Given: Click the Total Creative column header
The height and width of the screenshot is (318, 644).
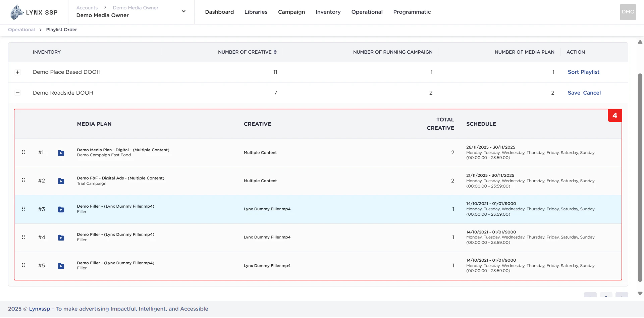Looking at the screenshot, I should 440,124.
